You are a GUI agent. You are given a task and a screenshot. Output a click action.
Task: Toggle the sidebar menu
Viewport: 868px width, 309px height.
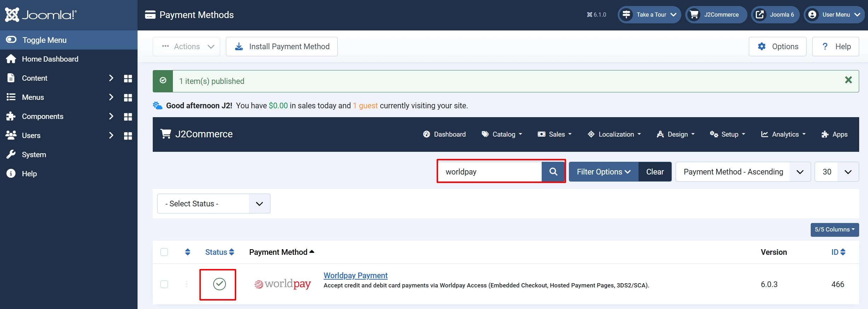[x=69, y=40]
